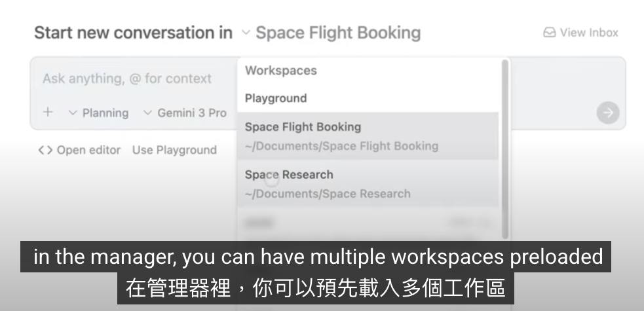This screenshot has width=644, height=311.
Task: Expand the Planning mode chevron
Action: (x=73, y=113)
